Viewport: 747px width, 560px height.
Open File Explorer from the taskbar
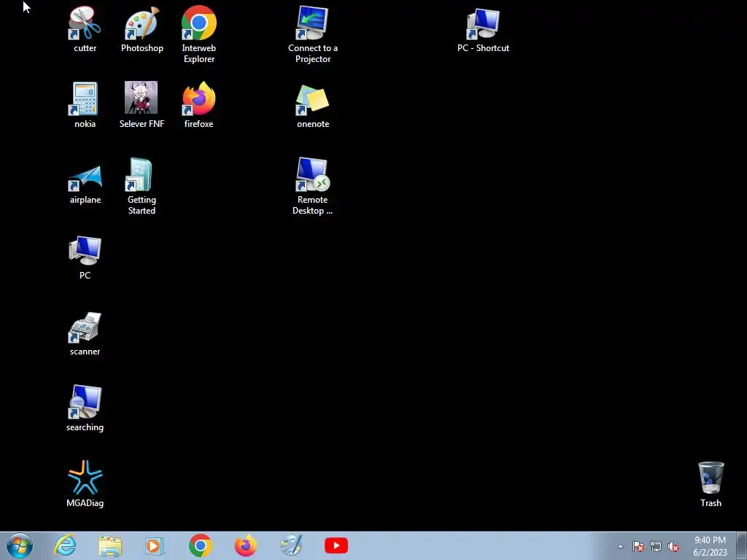[110, 546]
